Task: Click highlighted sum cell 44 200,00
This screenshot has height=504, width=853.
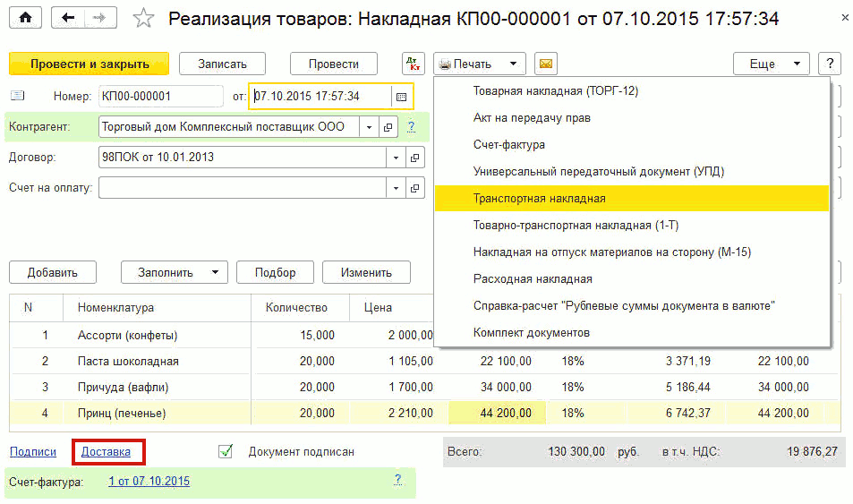Action: 498,413
